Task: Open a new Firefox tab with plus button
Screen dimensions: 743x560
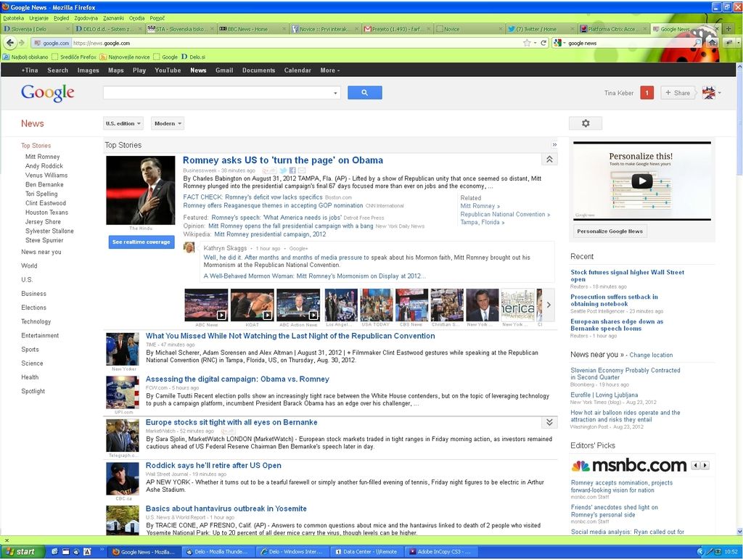Action: (x=728, y=29)
